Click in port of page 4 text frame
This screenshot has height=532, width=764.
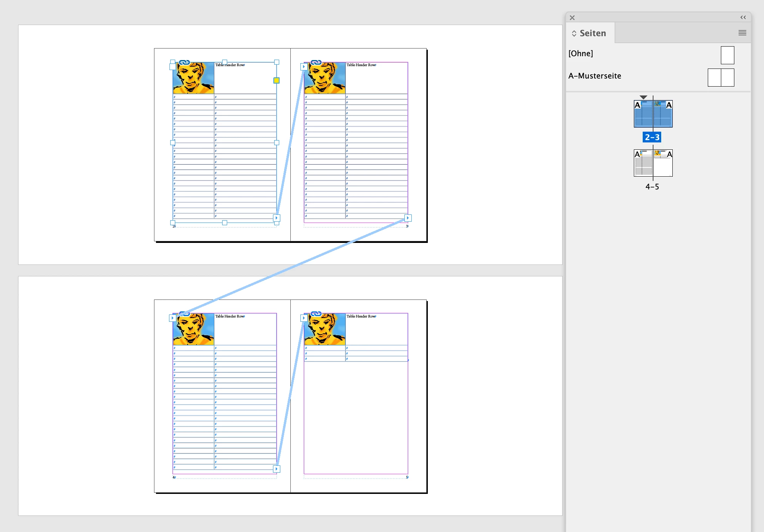[x=173, y=318]
